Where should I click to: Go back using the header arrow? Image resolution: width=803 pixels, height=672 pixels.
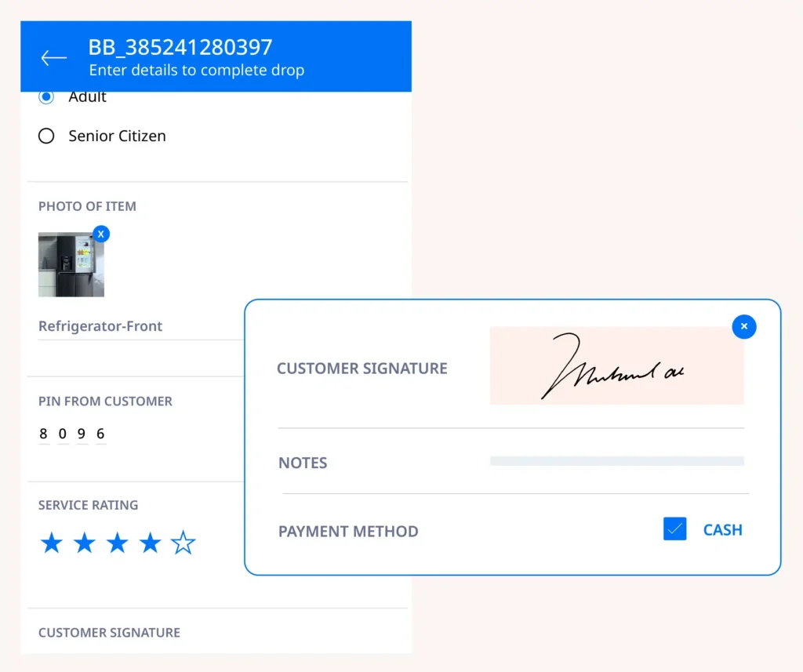53,58
